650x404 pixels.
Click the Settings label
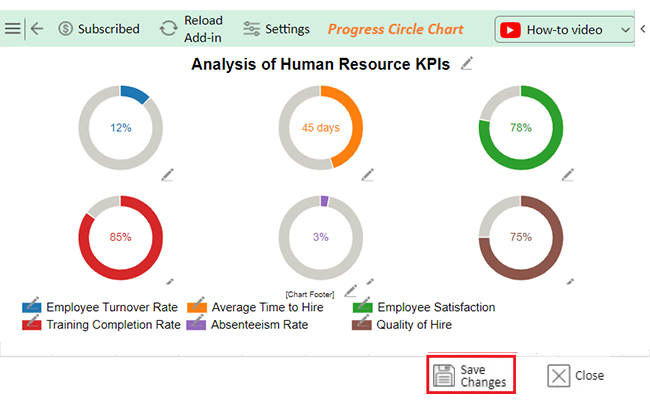(x=287, y=29)
